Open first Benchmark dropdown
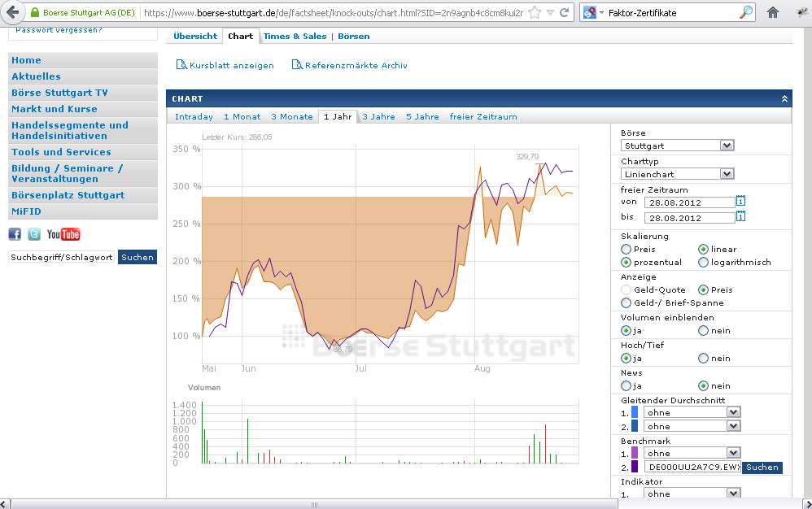 pyautogui.click(x=692, y=453)
